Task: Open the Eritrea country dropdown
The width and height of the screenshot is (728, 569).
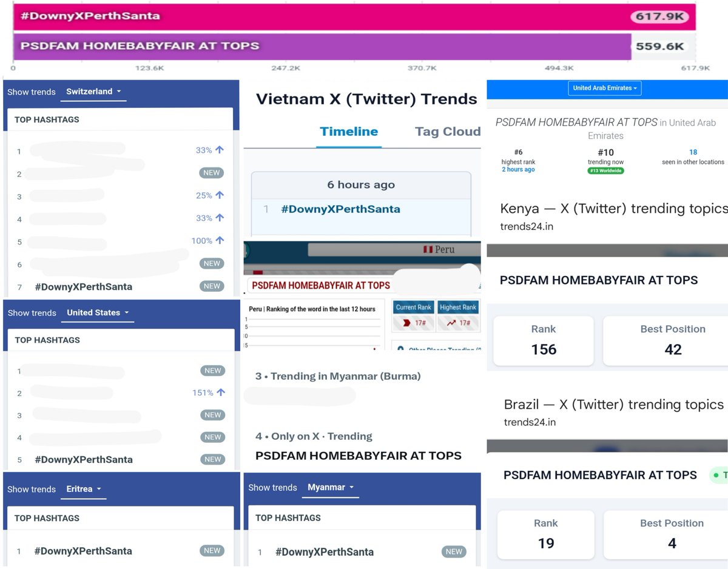Action: 83,489
